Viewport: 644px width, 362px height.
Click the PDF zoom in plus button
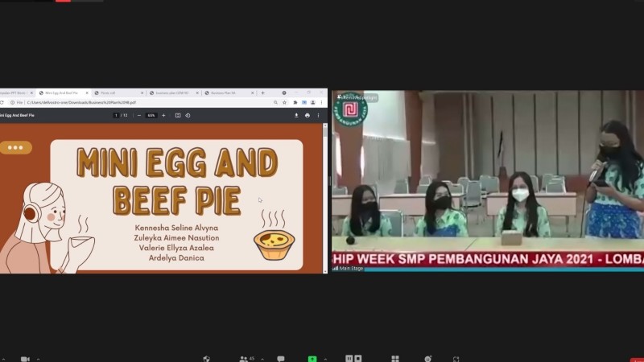tap(163, 115)
